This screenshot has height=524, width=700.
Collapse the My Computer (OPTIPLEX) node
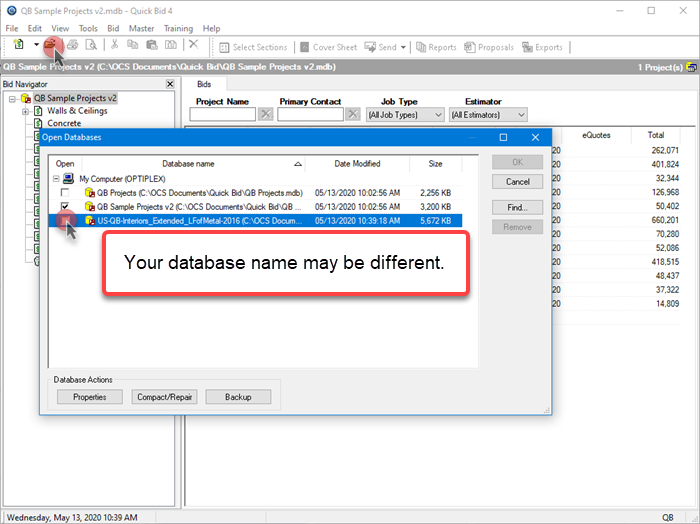56,179
